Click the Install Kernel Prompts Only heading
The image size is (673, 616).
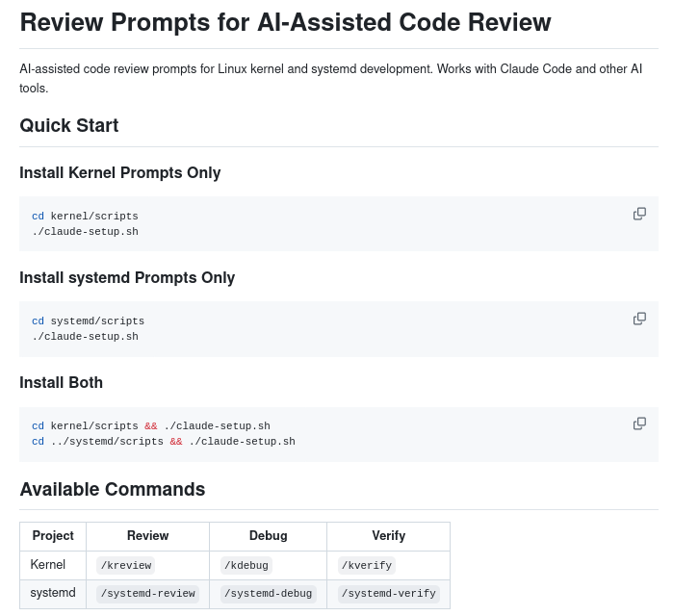120,173
